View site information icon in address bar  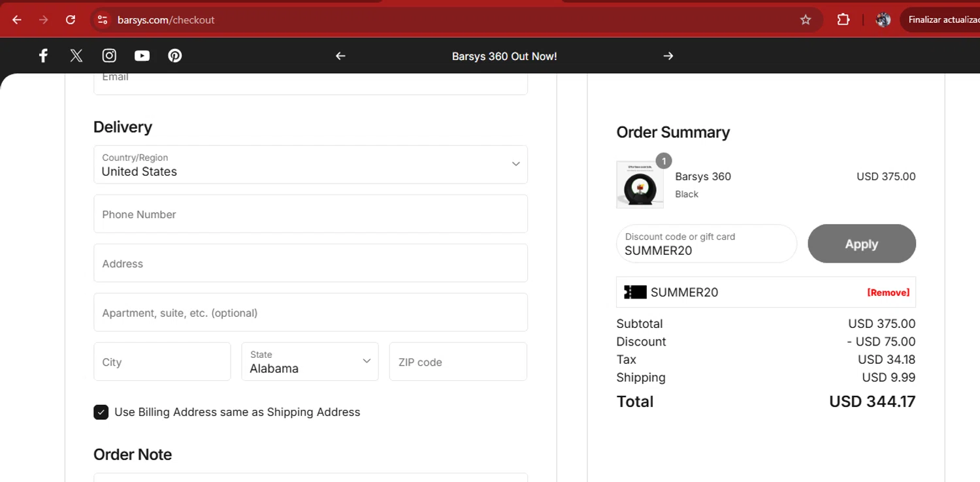click(103, 20)
